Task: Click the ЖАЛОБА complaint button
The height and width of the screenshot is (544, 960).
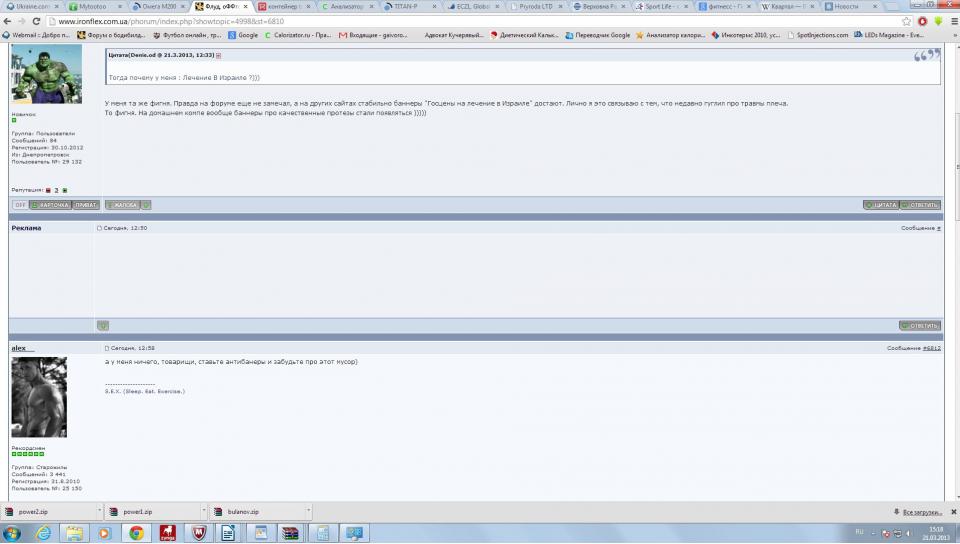Action: pos(122,205)
